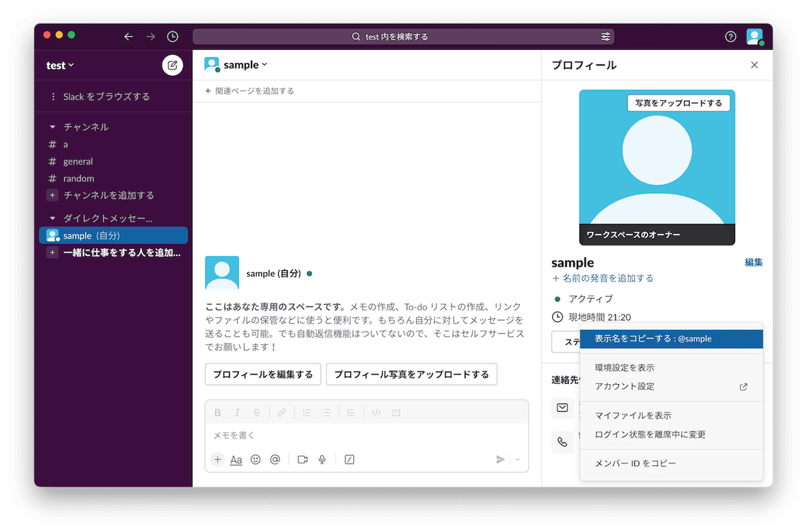Viewport: 807px width, 532px height.
Task: Collapse the ダイレクトメッセージ section
Action: (52, 218)
